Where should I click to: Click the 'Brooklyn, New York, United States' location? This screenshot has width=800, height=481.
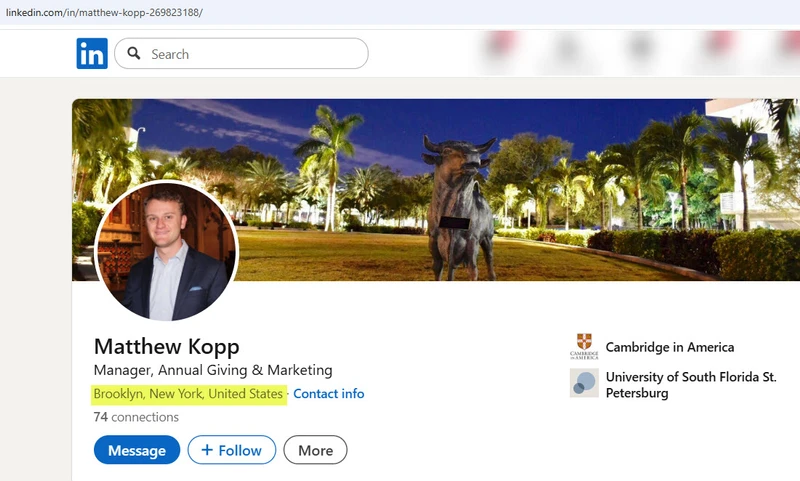coord(188,394)
